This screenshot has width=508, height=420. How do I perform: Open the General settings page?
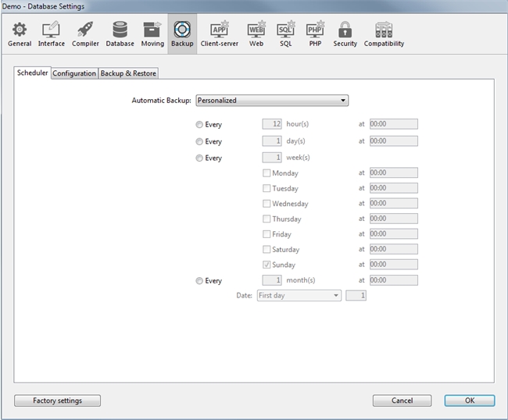(x=20, y=34)
